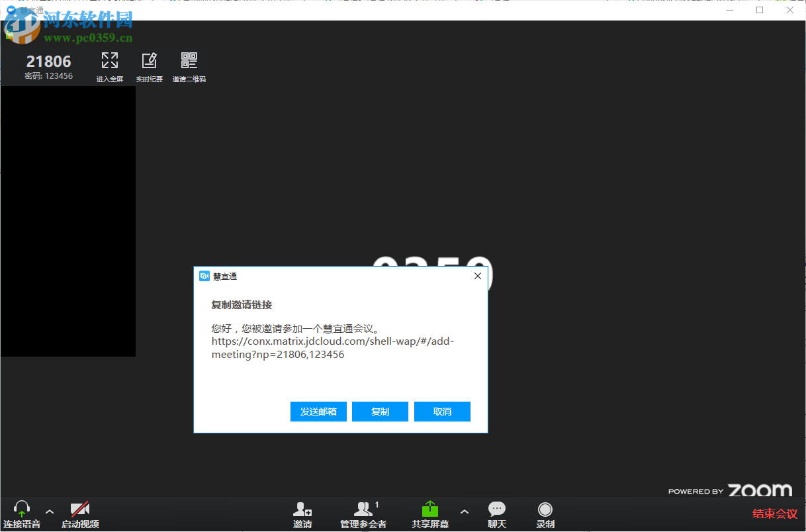Show the 邀请二维码 QR code invite
This screenshot has width=806, height=532.
pos(189,66)
